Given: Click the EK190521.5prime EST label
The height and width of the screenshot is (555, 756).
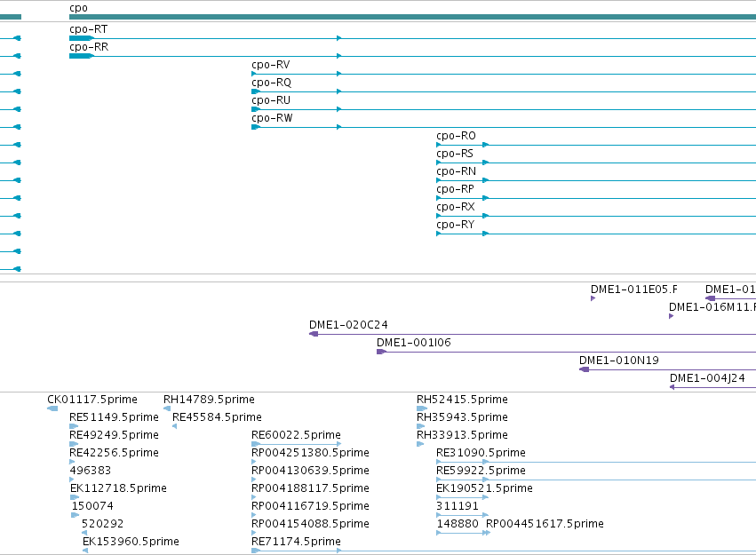Looking at the screenshot, I should click(484, 488).
